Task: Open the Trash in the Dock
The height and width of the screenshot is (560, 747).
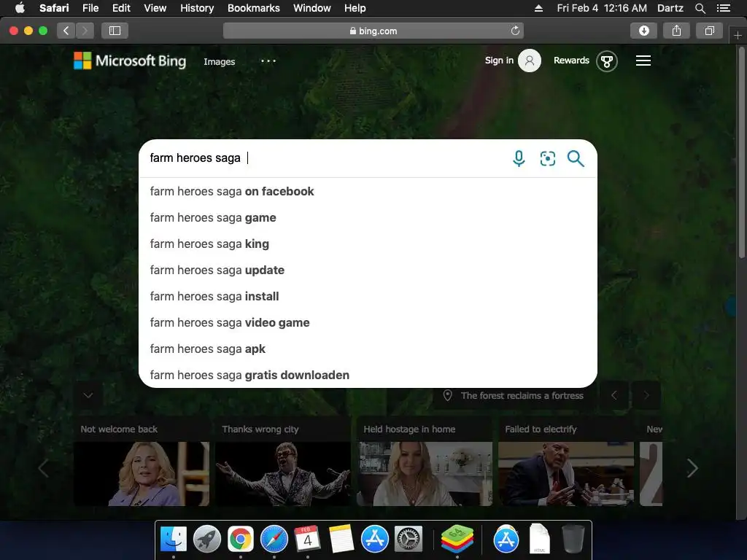Action: pos(573,539)
